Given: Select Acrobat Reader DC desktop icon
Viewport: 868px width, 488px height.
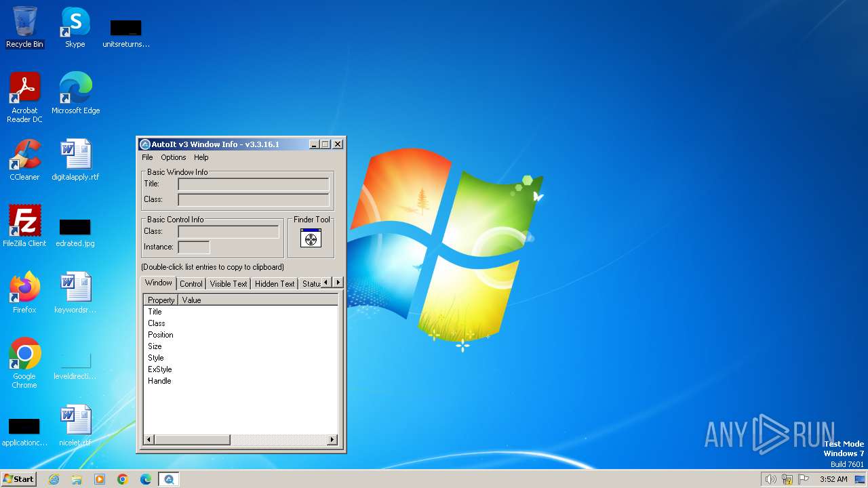Looking at the screenshot, I should point(24,98).
